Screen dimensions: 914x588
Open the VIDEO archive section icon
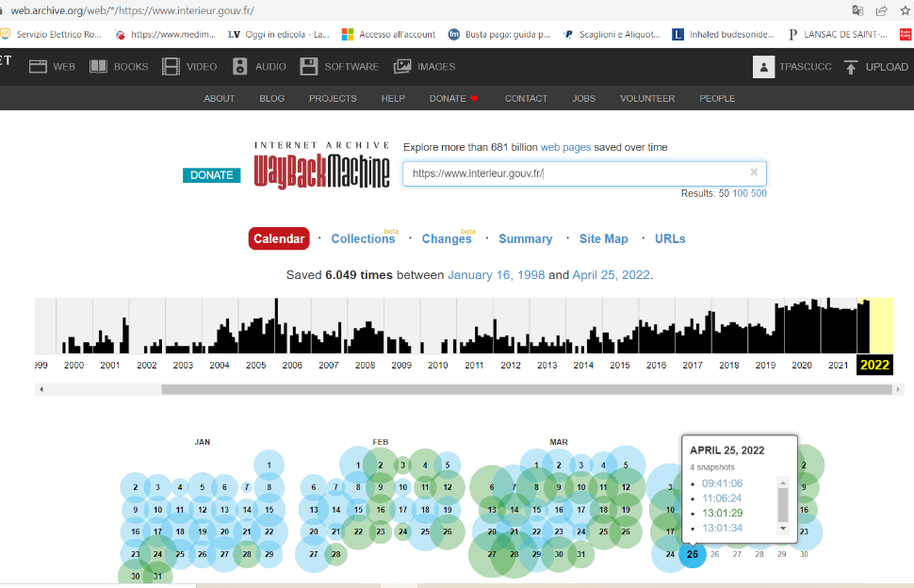171,67
